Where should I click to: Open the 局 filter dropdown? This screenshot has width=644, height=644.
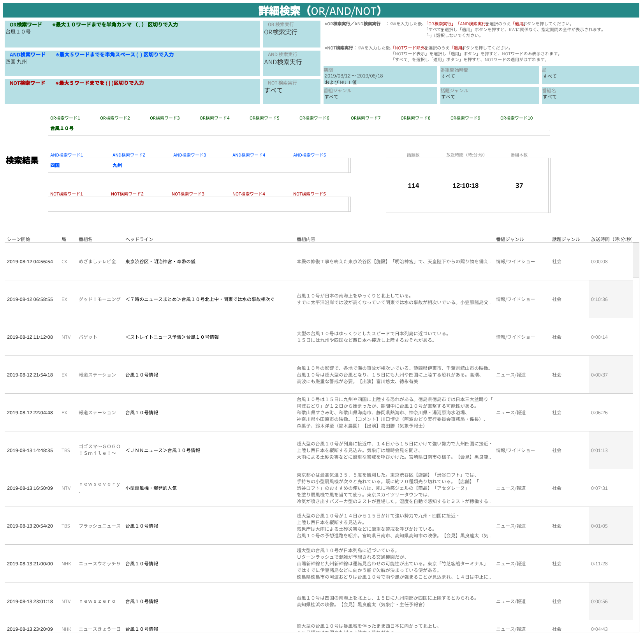590,76
